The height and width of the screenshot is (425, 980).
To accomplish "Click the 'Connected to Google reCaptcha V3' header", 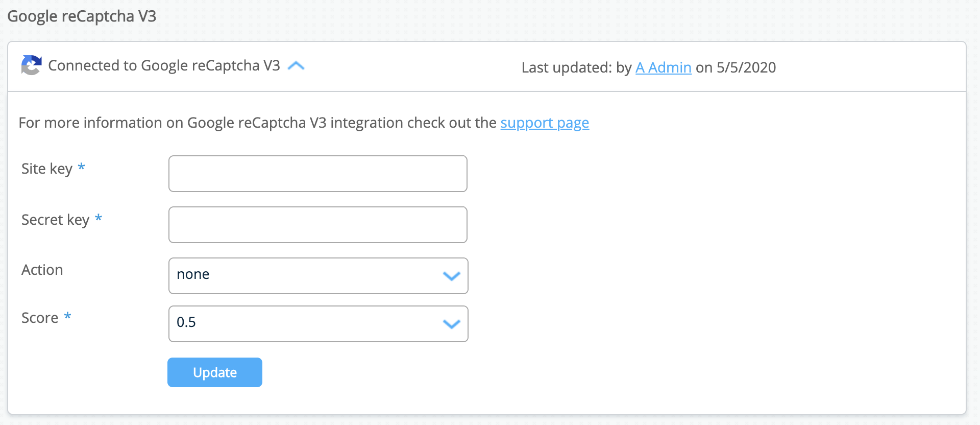I will (x=164, y=66).
